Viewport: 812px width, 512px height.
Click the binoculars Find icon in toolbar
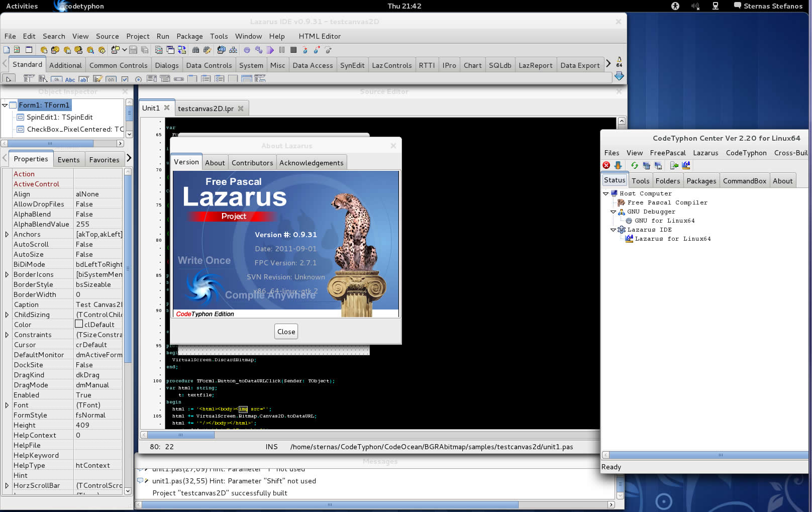[195, 50]
